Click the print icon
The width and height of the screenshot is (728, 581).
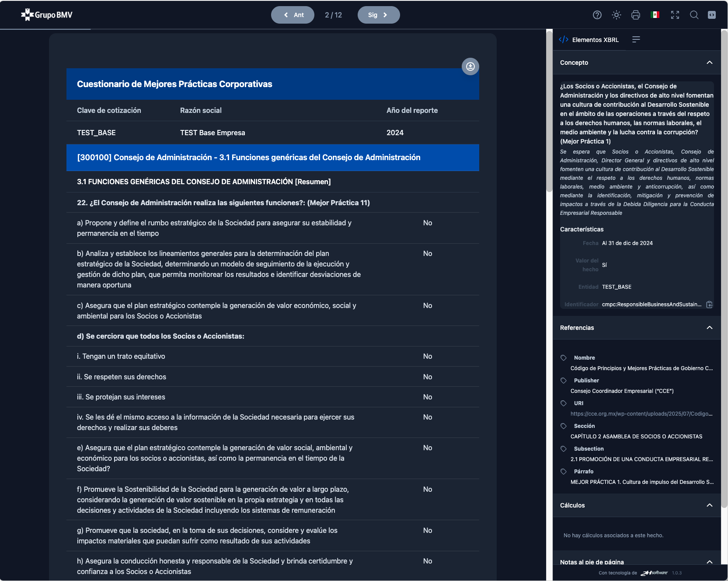(636, 15)
